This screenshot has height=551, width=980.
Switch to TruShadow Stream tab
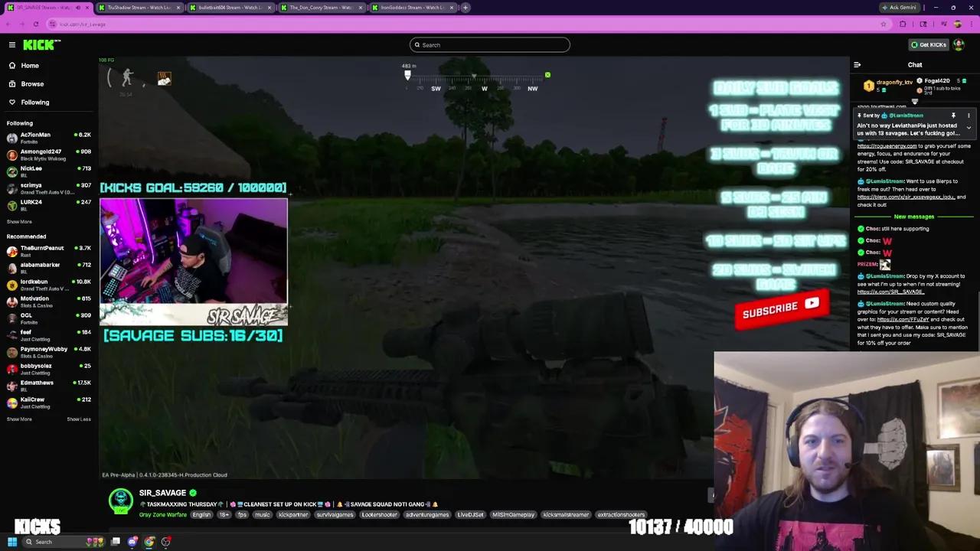click(139, 8)
